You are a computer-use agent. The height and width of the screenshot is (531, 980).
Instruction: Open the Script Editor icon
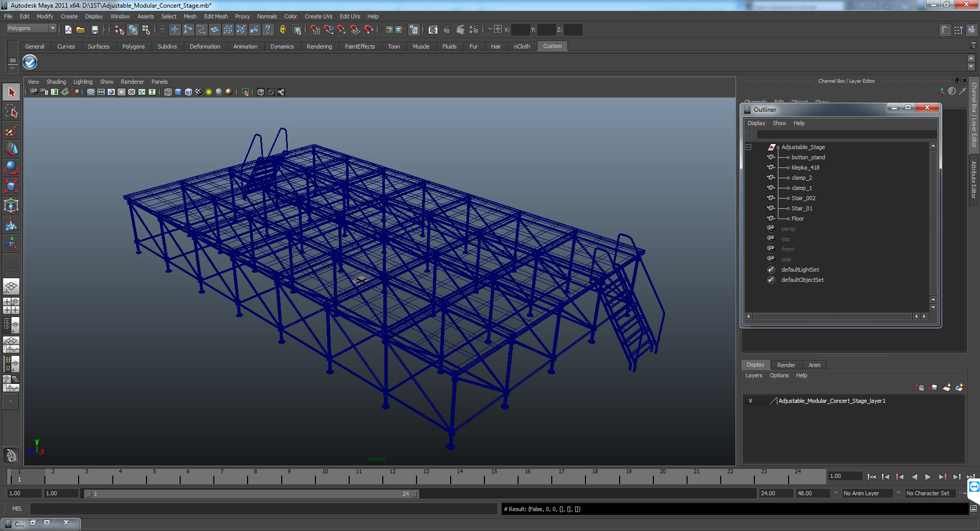973,509
